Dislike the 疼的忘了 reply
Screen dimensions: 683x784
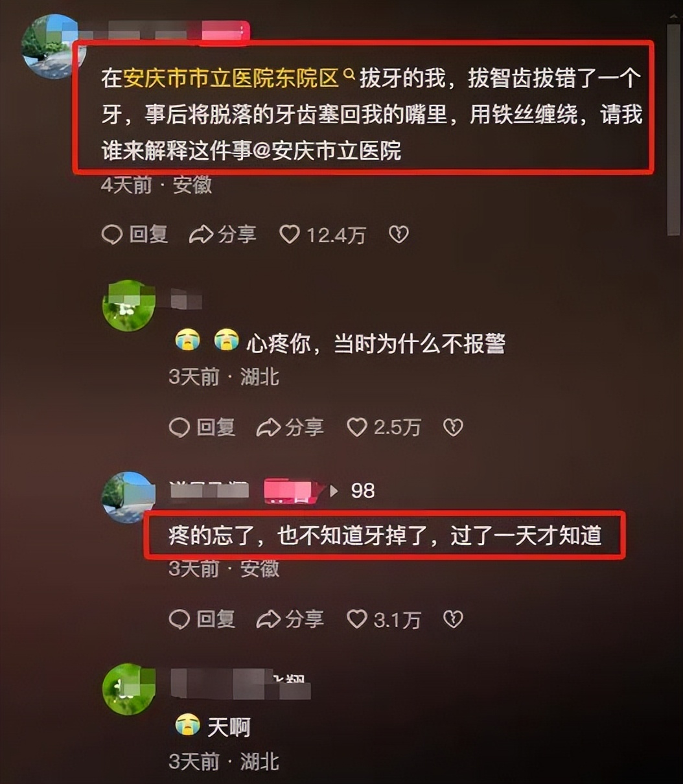coord(453,619)
